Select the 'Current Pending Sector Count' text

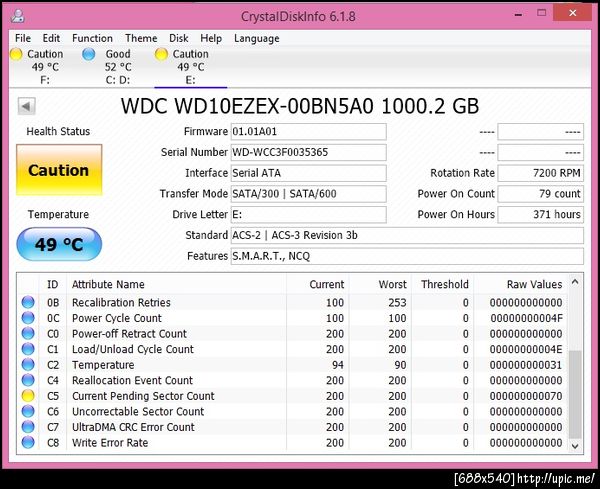click(143, 396)
